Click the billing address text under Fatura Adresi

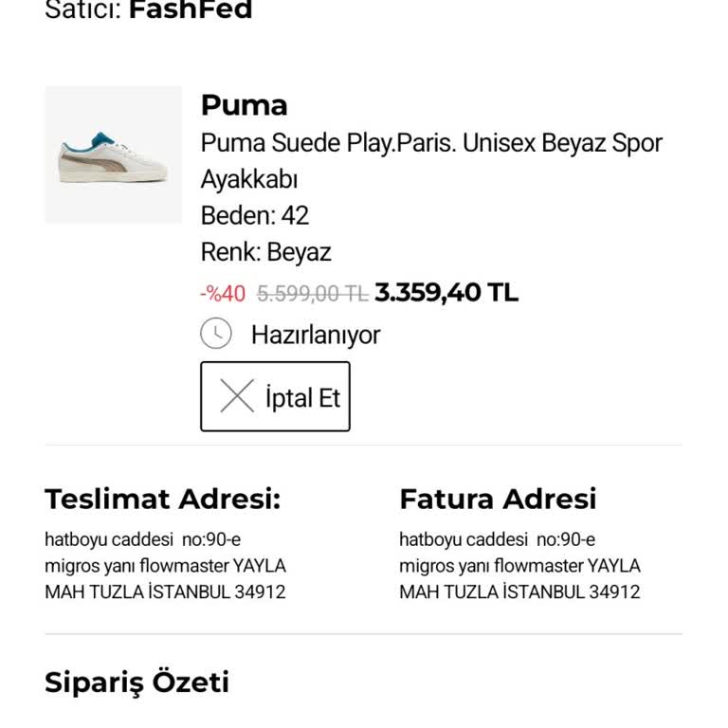tap(519, 566)
